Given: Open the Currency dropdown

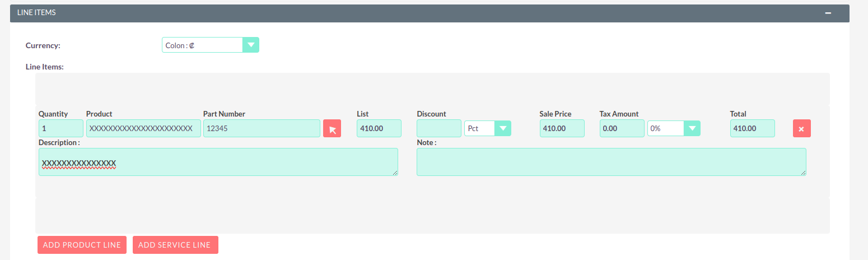Looking at the screenshot, I should (210, 45).
